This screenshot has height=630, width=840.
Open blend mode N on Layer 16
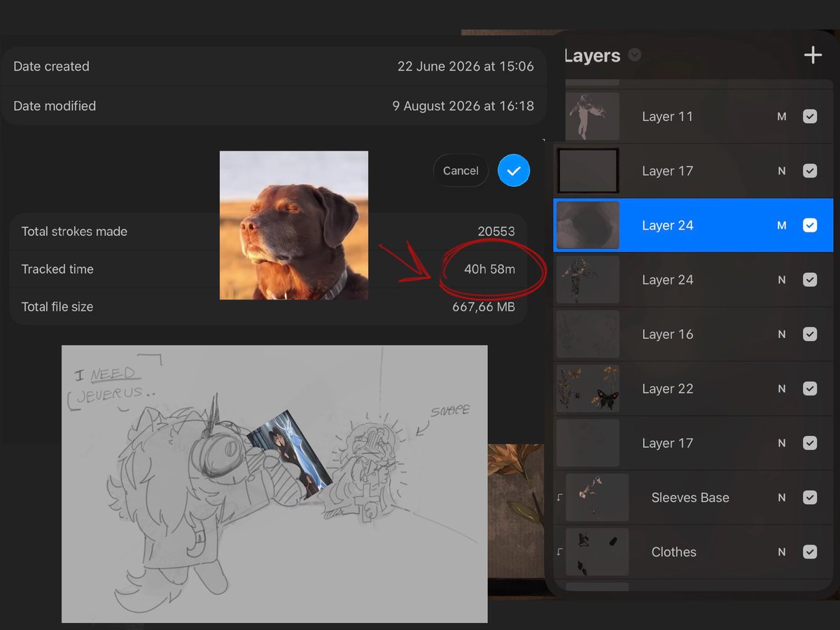(x=782, y=335)
